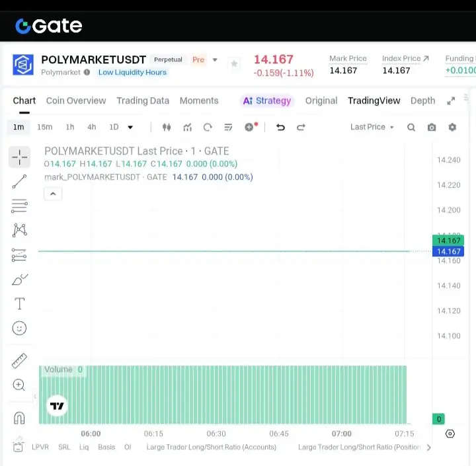
Task: Open the Coin Overview tab
Action: tap(76, 100)
